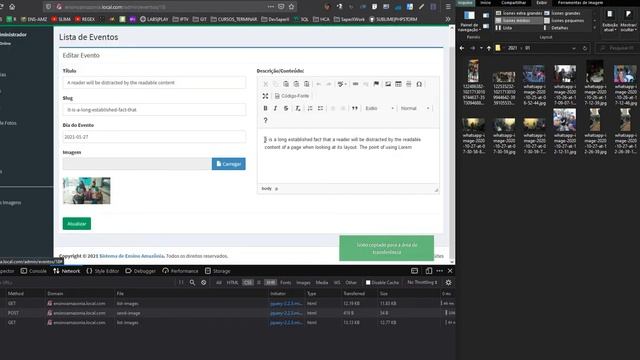Go back in File Explorer
The height and width of the screenshot is (360, 640).
coord(462,48)
